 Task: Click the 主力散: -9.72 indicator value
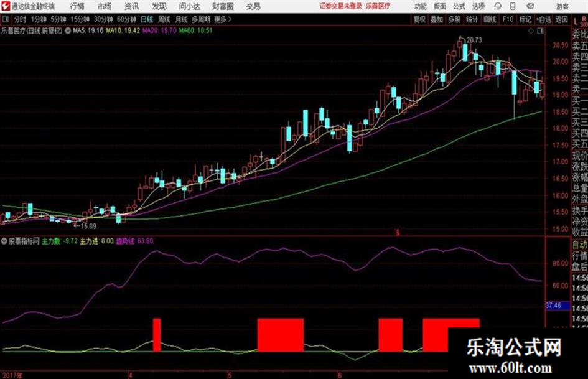coord(60,241)
